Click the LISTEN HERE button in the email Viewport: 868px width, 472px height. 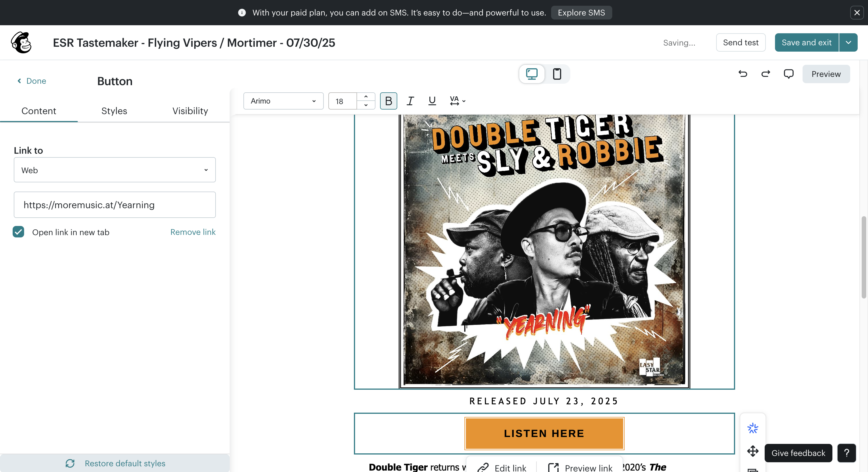544,433
